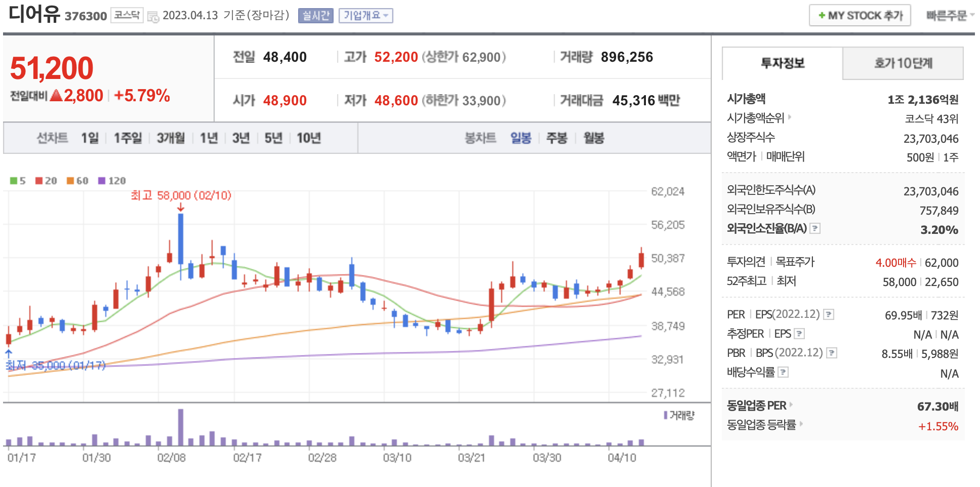Show the 3개월 line chart

171,138
